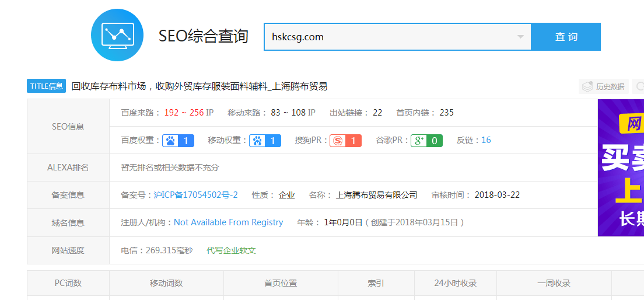Select the 24小时收录 column header
The image size is (644, 300).
point(455,283)
